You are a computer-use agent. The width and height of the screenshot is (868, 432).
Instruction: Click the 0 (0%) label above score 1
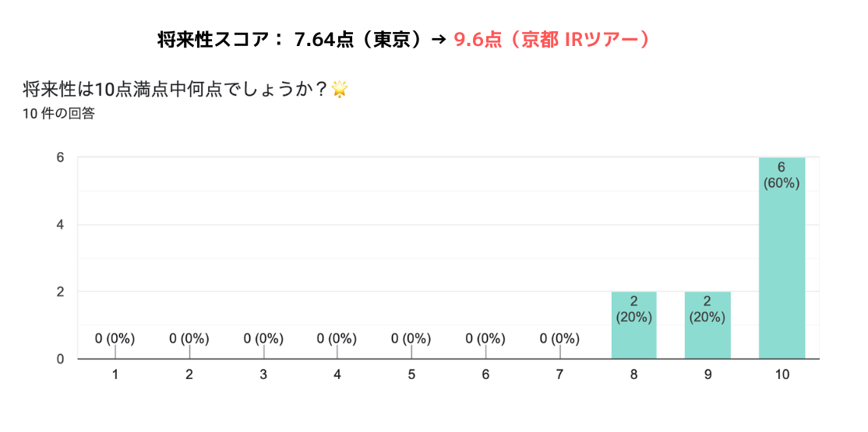[x=115, y=338]
